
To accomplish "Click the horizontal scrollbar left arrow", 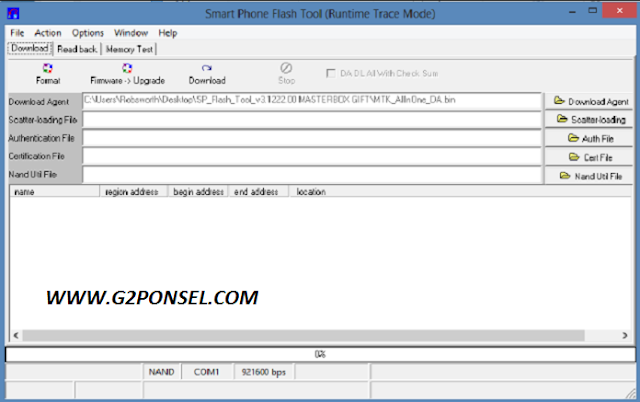I will (16, 335).
